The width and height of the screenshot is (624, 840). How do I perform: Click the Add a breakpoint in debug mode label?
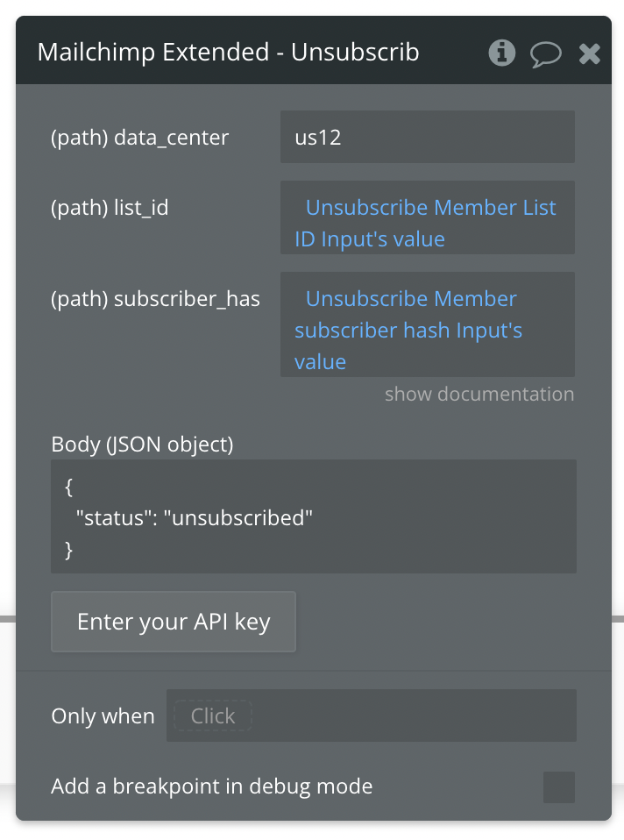pos(212,787)
